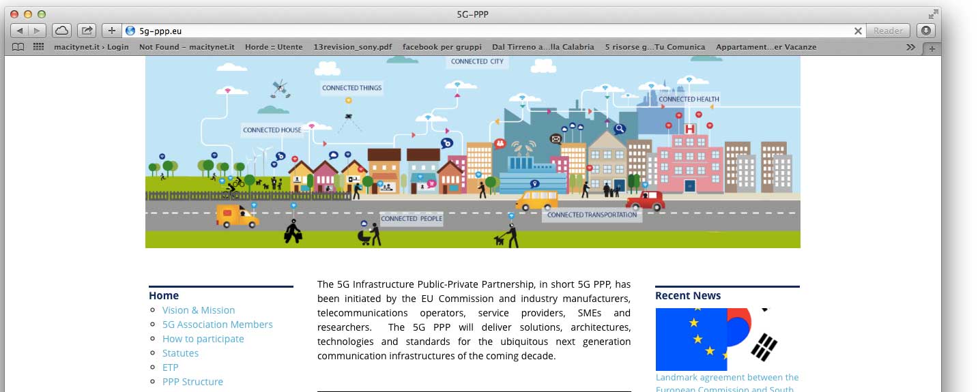Close the Safari window

pos(14,14)
